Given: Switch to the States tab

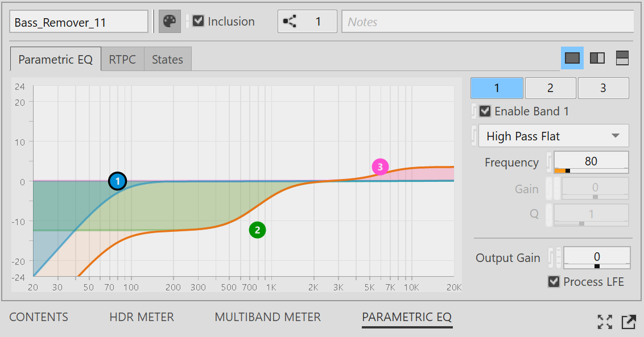Looking at the screenshot, I should pyautogui.click(x=168, y=59).
